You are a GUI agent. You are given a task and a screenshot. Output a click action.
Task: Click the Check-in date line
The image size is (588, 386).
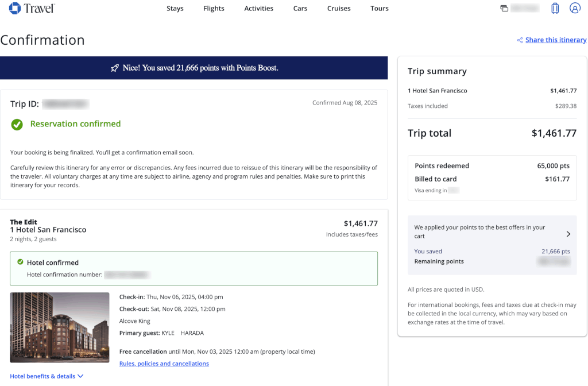tap(171, 297)
